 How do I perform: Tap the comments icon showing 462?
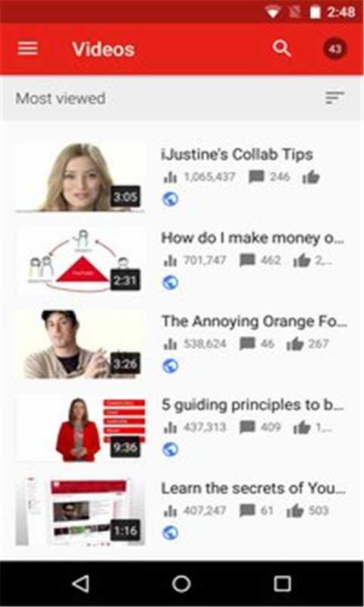(x=247, y=260)
